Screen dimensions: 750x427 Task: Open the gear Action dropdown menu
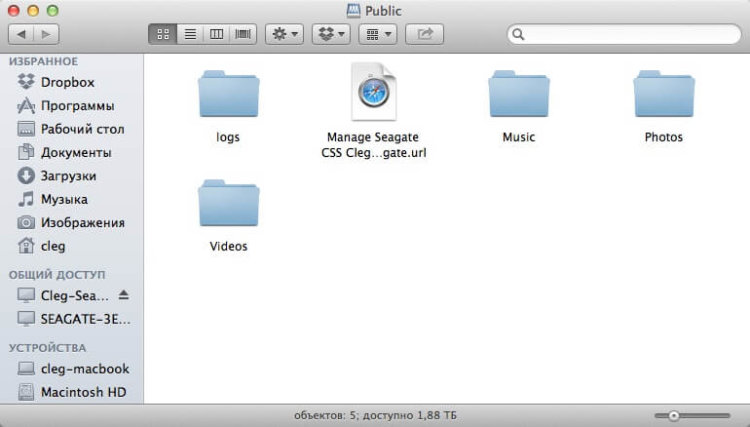283,34
